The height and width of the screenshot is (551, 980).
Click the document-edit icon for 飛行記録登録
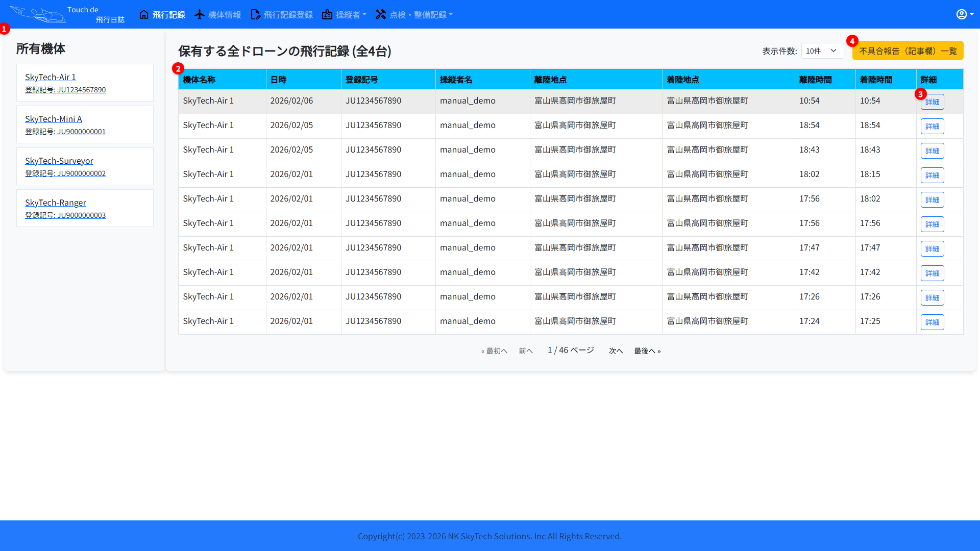255,14
